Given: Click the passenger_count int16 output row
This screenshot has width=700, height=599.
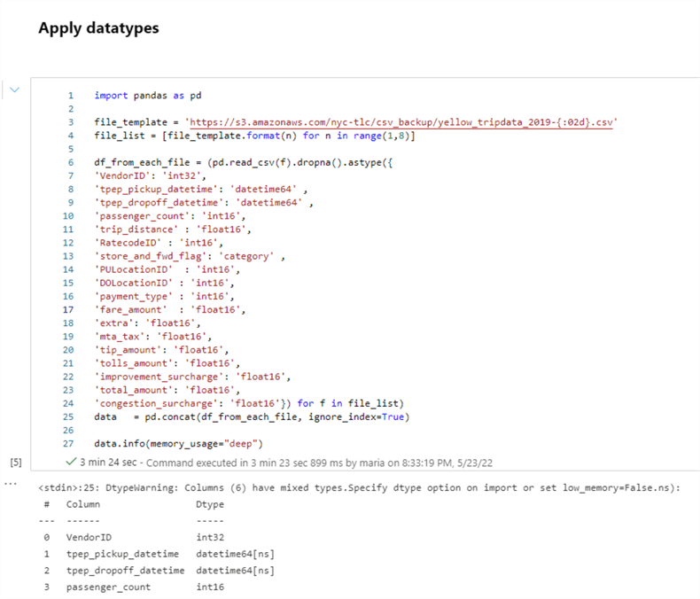Looking at the screenshot, I should click(x=134, y=587).
